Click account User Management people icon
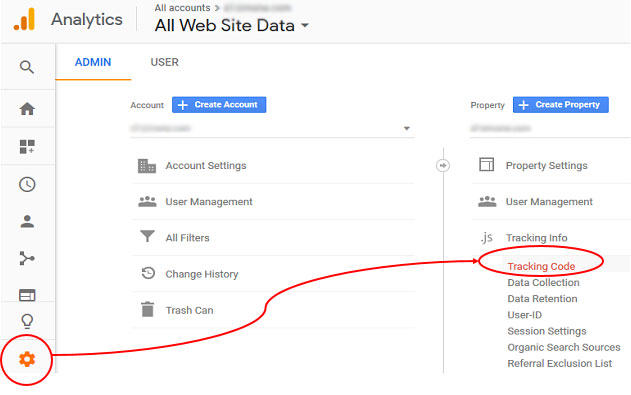The width and height of the screenshot is (631, 395). point(147,202)
